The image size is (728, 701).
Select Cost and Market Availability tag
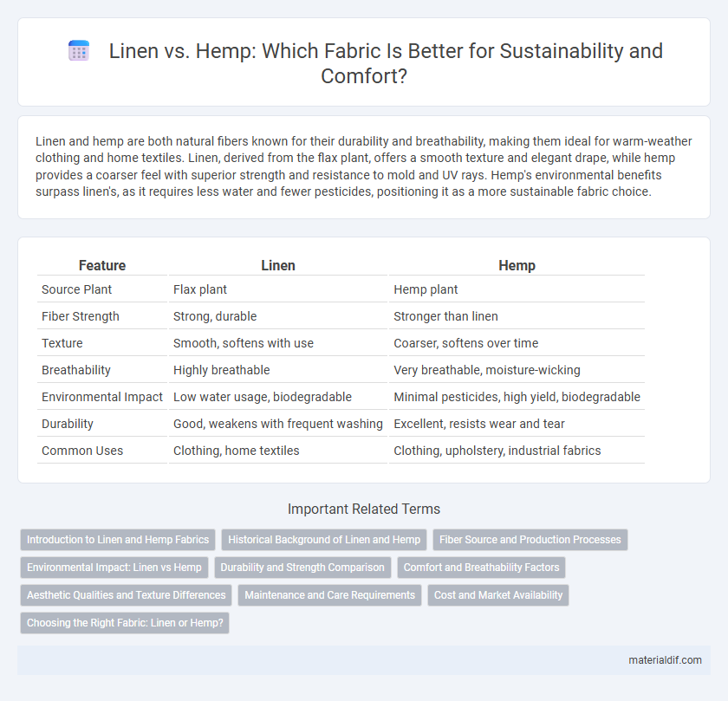tap(498, 595)
